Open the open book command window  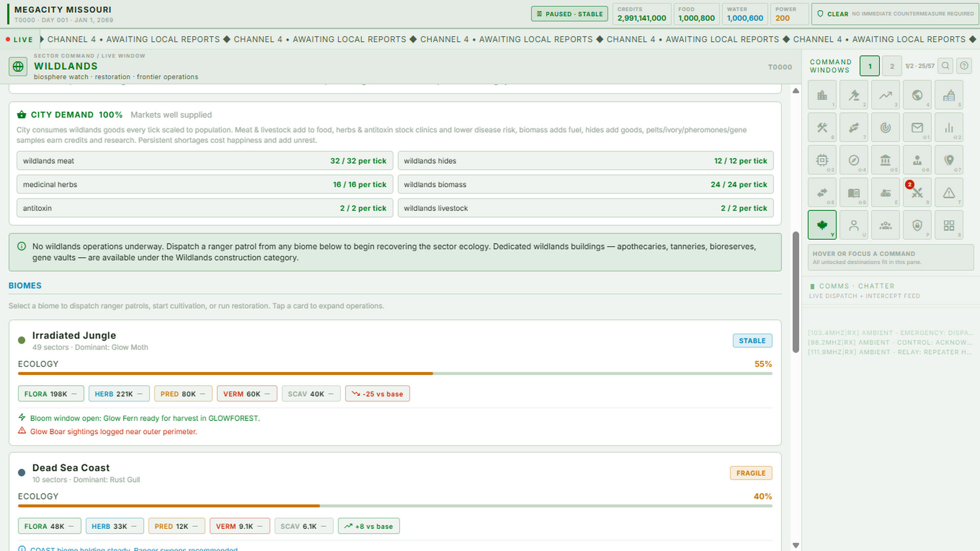[x=853, y=192]
